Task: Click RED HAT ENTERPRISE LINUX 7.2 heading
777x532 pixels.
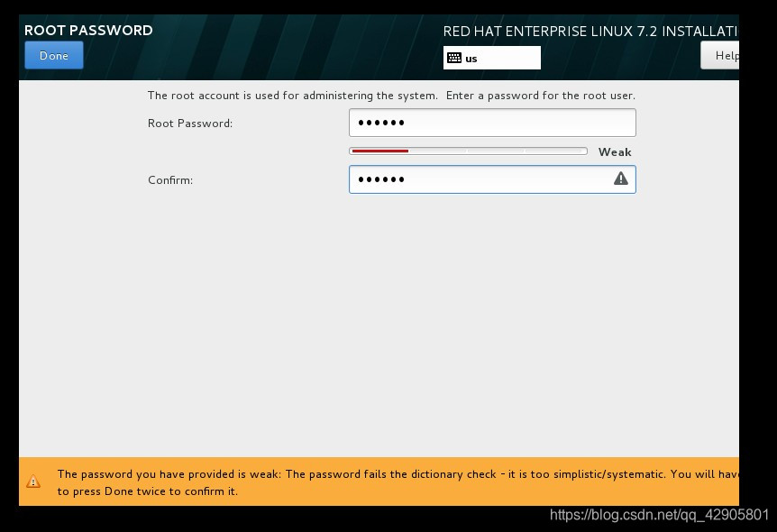Action: tap(590, 32)
